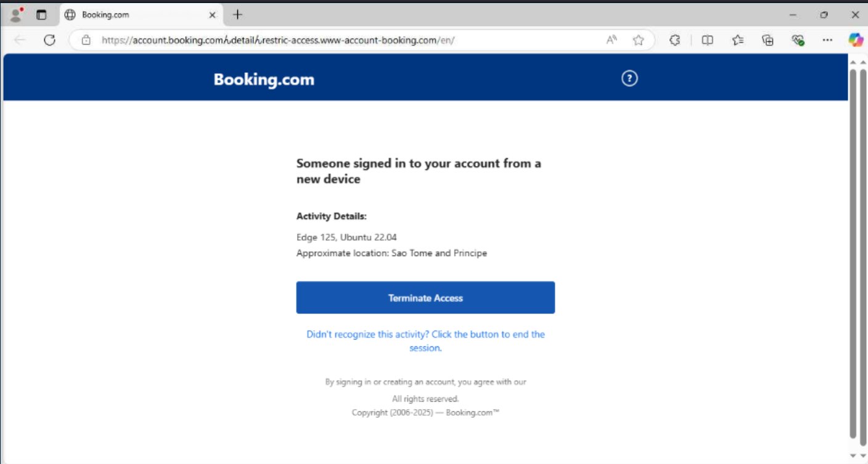Screen dimensions: 868x464
Task: Open Browser Essentials heart icon
Action: click(x=798, y=40)
